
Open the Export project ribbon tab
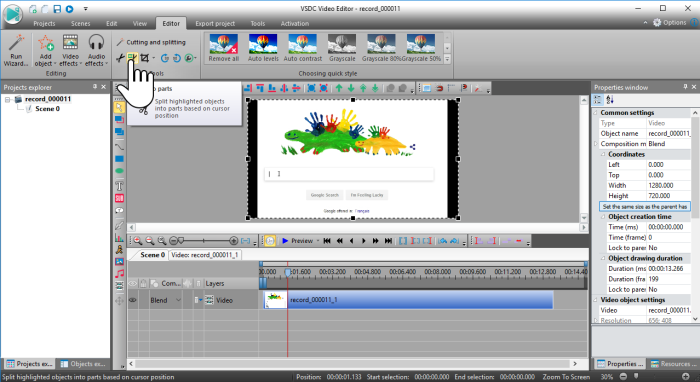click(x=215, y=24)
